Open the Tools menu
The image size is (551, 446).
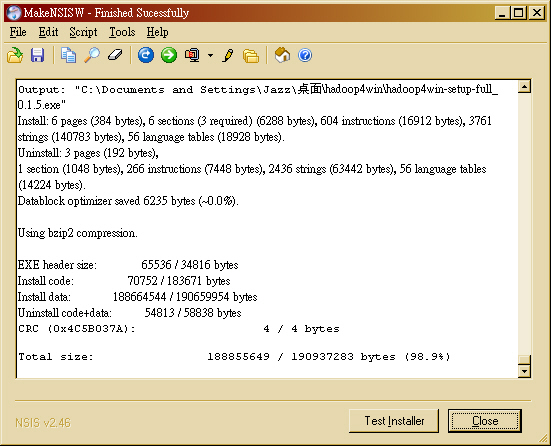click(122, 32)
